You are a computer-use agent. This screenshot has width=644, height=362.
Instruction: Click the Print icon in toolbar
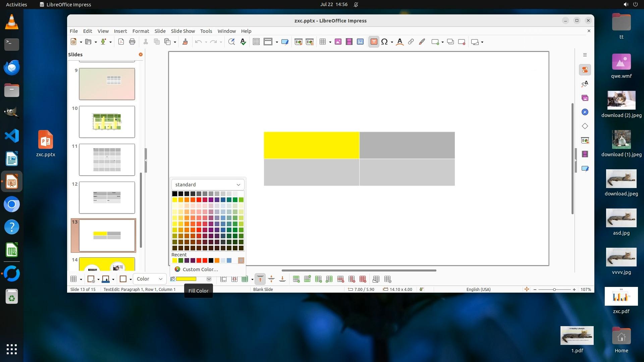(132, 42)
